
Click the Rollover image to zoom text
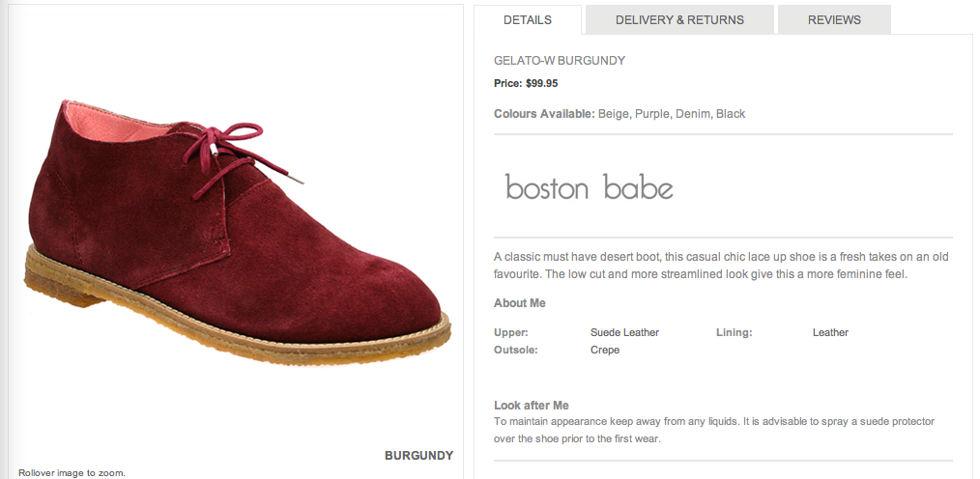(72, 473)
